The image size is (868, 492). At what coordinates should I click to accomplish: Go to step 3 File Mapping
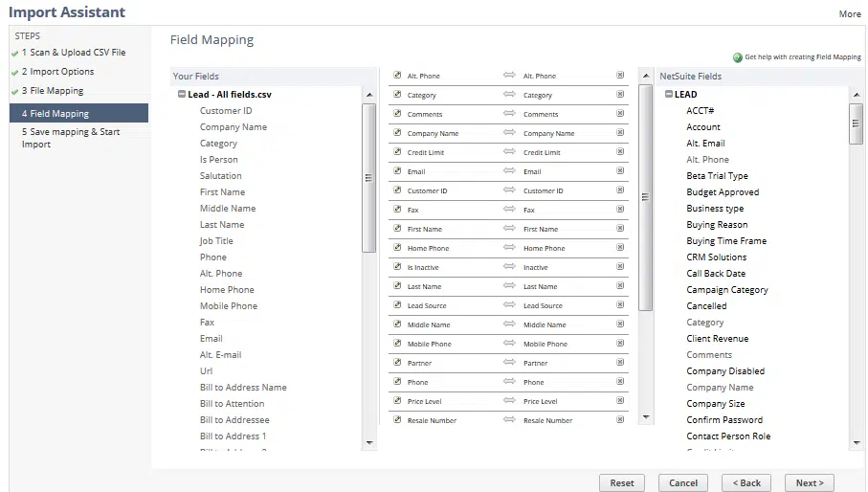click(x=53, y=91)
